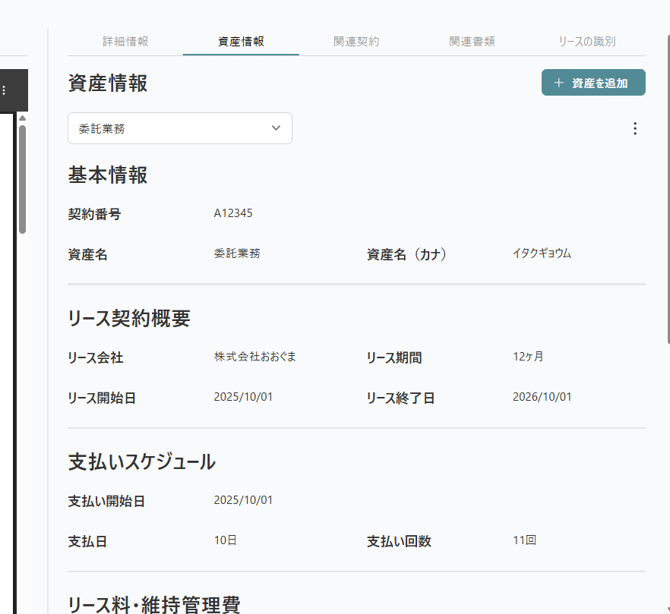Go to the 関連書類 tab
Image resolution: width=670 pixels, height=614 pixels.
click(x=472, y=42)
